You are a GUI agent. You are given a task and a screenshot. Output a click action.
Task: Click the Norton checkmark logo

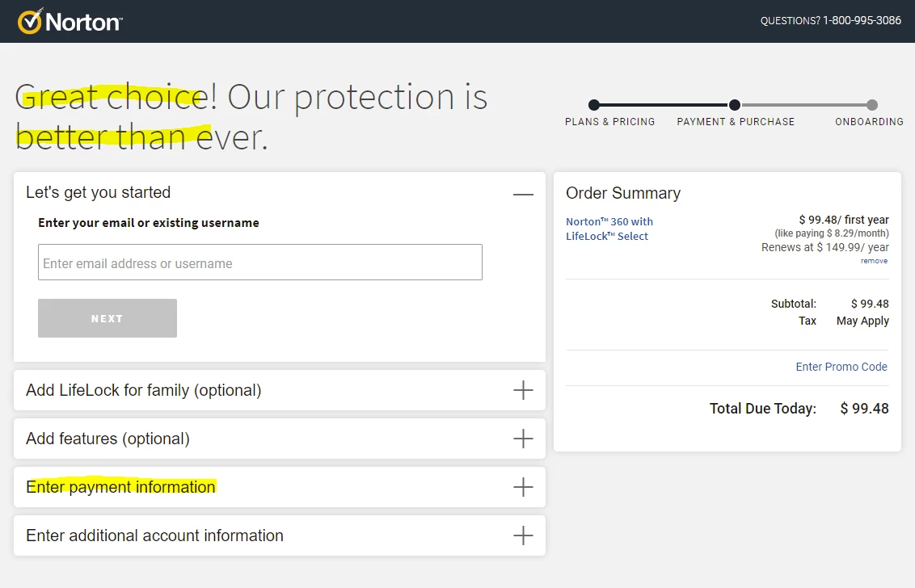pos(70,21)
